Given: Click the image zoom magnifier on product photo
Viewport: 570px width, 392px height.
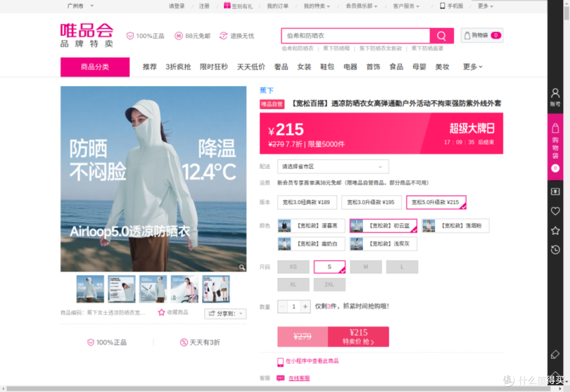Looking at the screenshot, I should point(242,267).
